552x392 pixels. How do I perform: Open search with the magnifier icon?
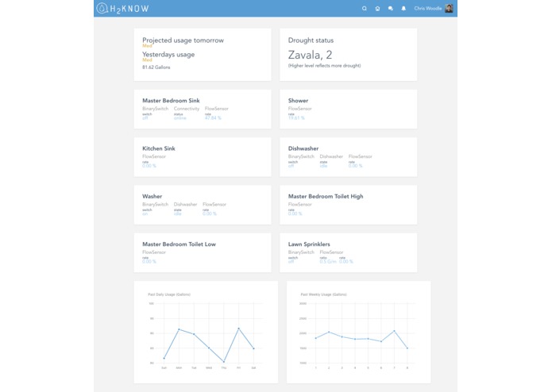pyautogui.click(x=365, y=9)
